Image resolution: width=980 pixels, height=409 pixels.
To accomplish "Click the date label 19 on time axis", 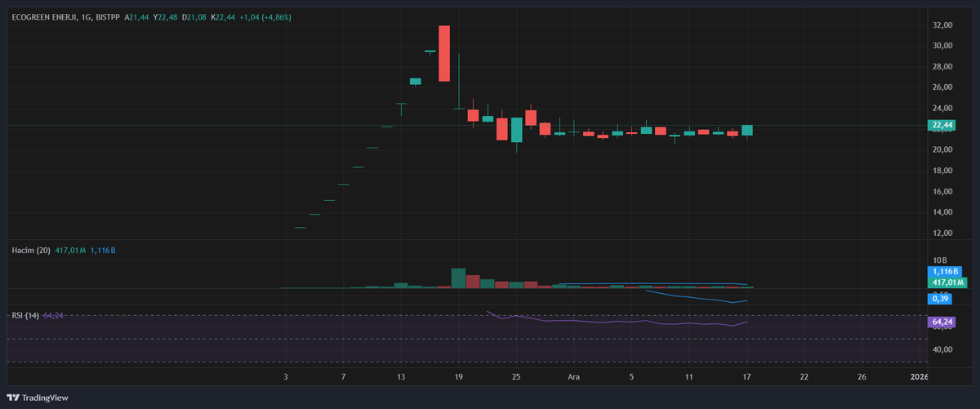I will [x=459, y=377].
